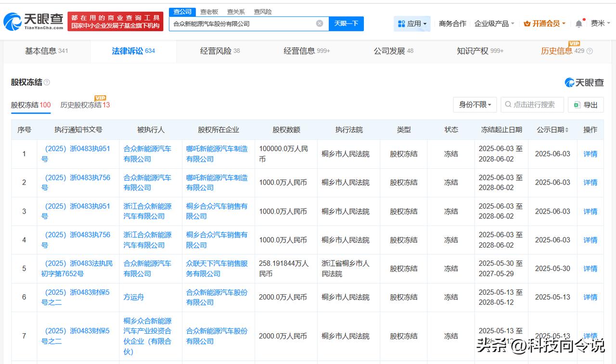The image size is (616, 364).
Task: Open 桐乡合众汽车销售有限公司 in row 4
Action: pyautogui.click(x=217, y=240)
